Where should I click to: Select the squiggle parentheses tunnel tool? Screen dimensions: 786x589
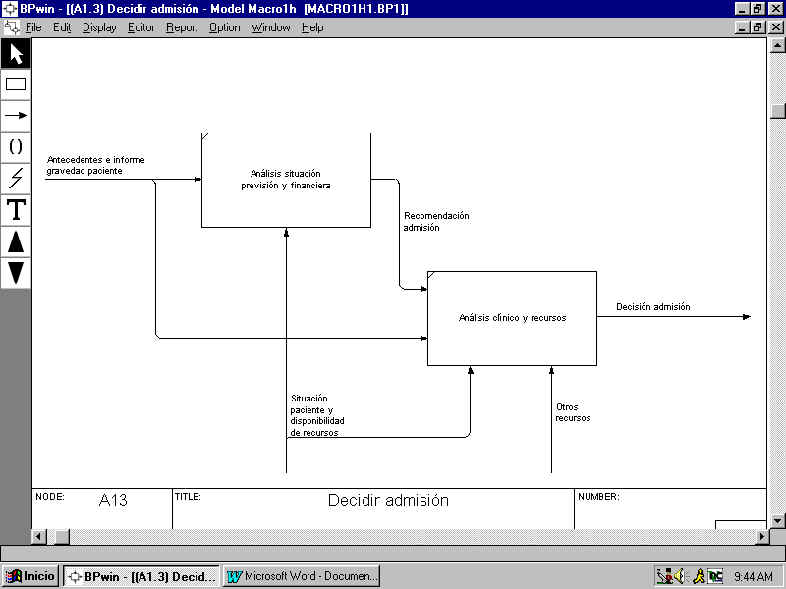(x=16, y=147)
